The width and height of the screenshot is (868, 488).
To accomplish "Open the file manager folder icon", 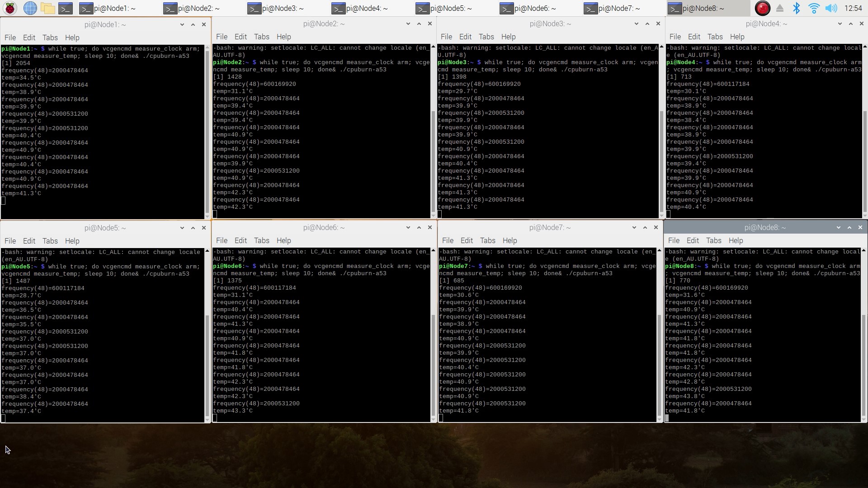I will coord(47,8).
